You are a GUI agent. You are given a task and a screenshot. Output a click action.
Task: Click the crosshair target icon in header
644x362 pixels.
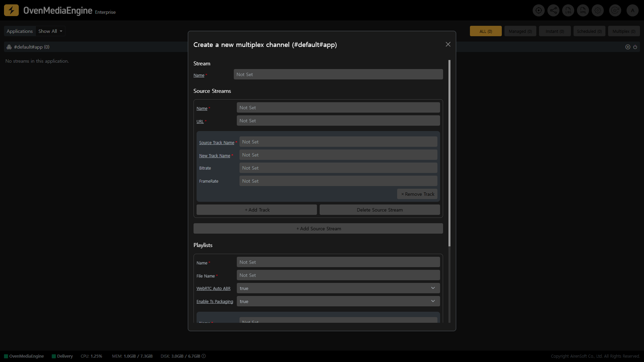tap(539, 10)
